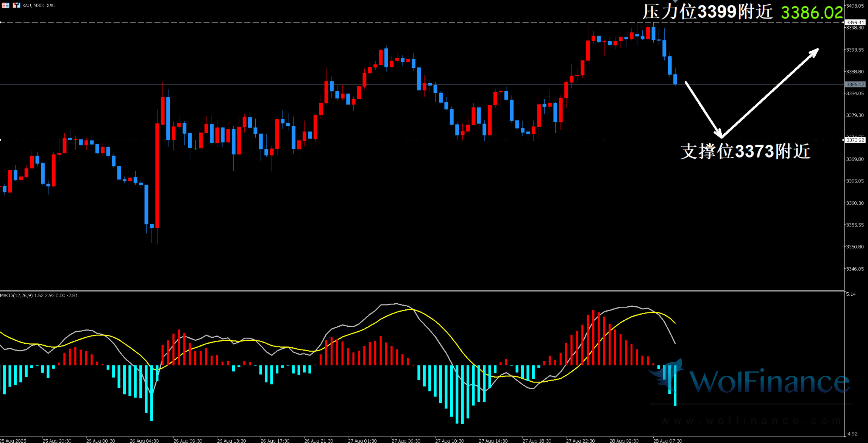Viewport: 868px width, 443px height.
Task: Click the 28 Aug 02:30 time axis label
Action: pyautogui.click(x=624, y=441)
